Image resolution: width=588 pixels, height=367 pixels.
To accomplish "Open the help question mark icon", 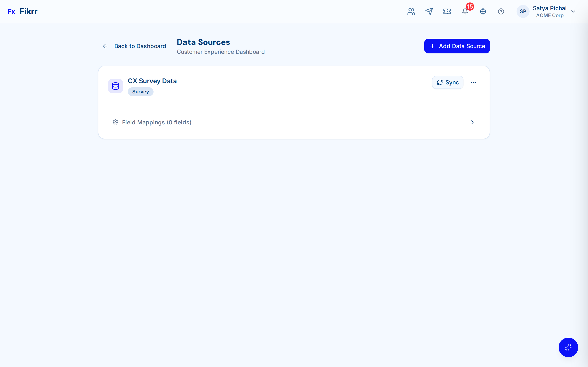I will point(501,11).
